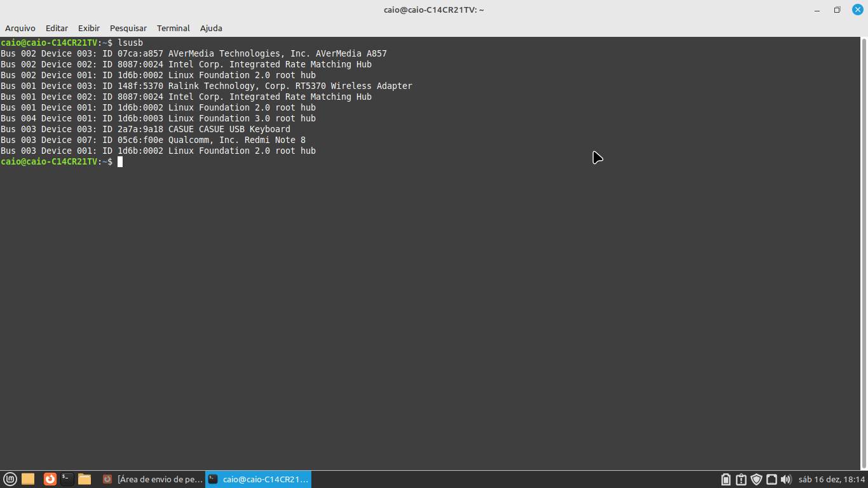This screenshot has width=868, height=488.
Task: Select the caio@caio-C14CR21 taskbar window button
Action: pos(258,479)
